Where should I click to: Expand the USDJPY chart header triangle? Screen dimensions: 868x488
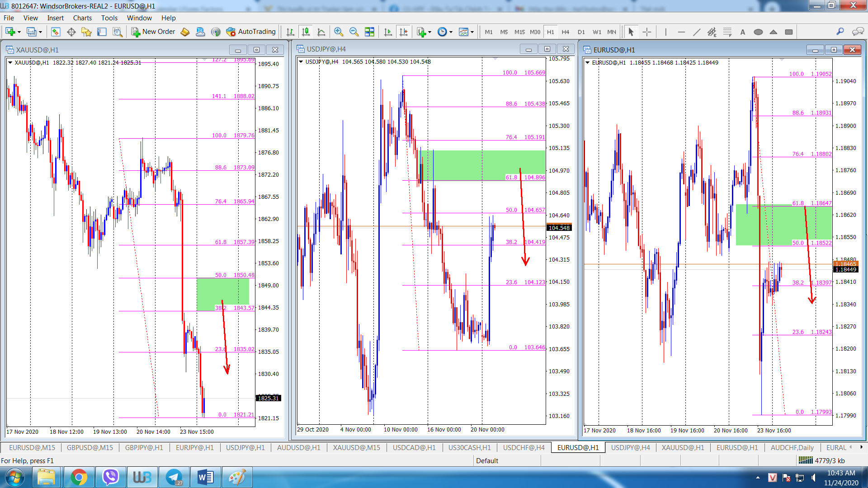click(301, 62)
